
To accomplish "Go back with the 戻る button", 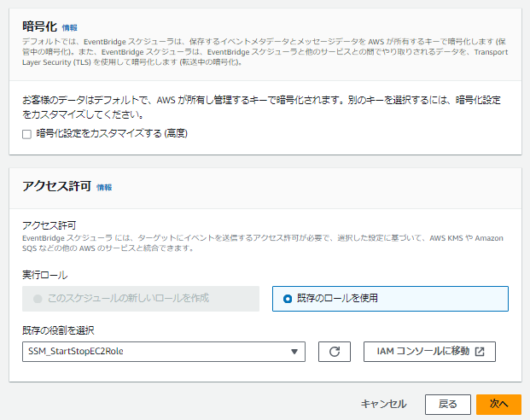I will tap(448, 405).
